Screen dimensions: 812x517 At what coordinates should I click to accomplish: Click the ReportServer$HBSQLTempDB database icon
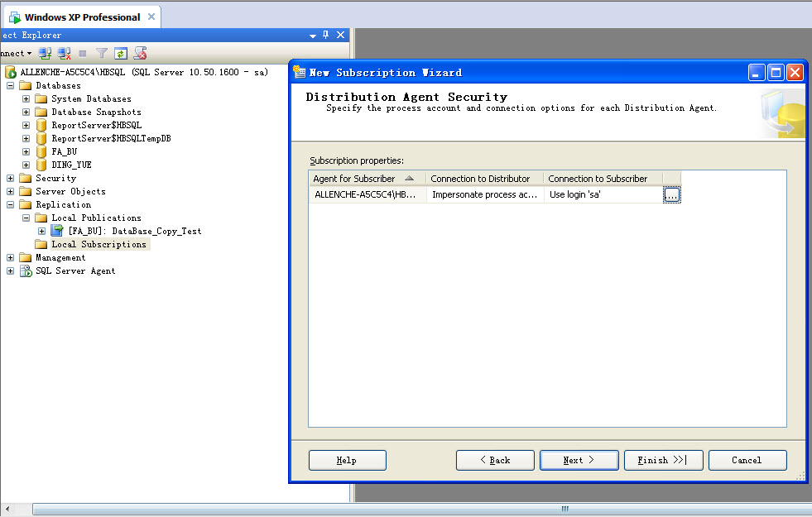tap(41, 138)
